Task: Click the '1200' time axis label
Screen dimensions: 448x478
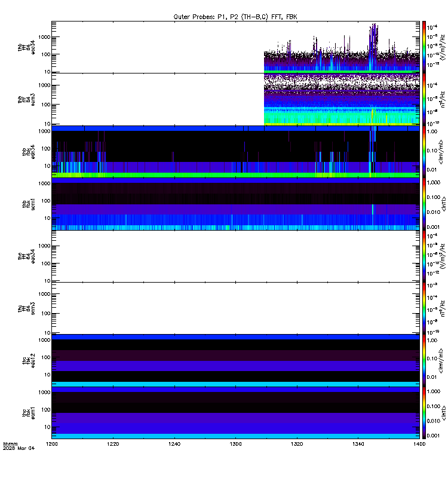Action: (51, 444)
